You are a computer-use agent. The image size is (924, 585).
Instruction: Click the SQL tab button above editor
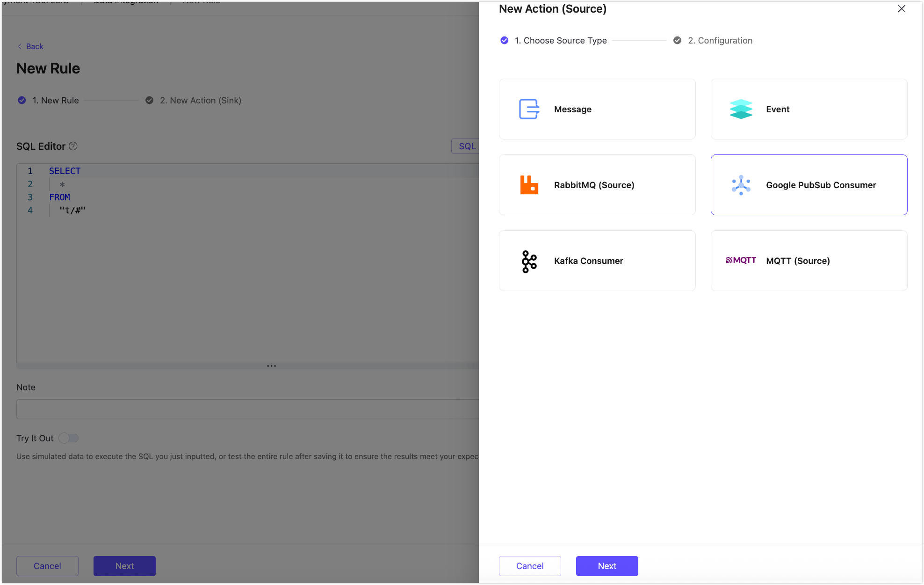[466, 146]
